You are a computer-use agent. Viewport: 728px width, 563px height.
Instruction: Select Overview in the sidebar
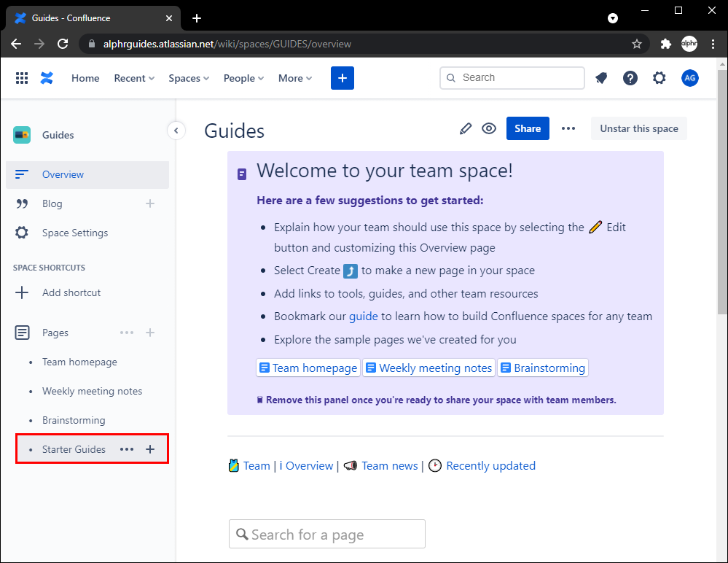[x=87, y=174]
